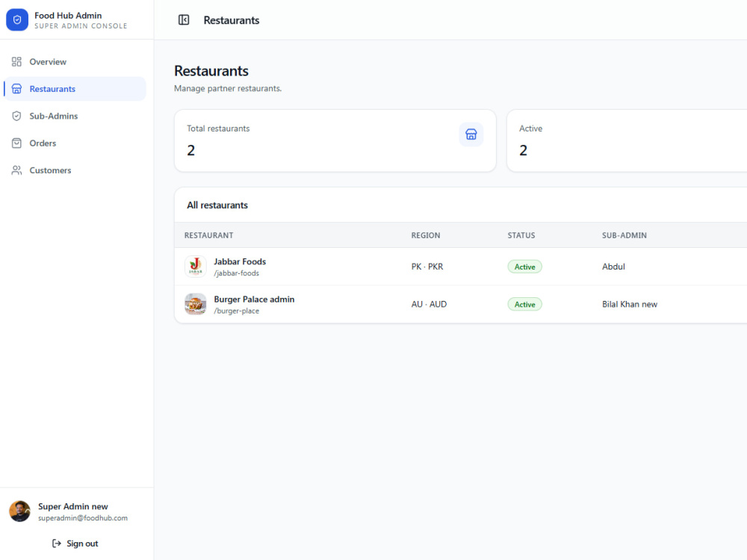Click the STATUS column header

(521, 235)
